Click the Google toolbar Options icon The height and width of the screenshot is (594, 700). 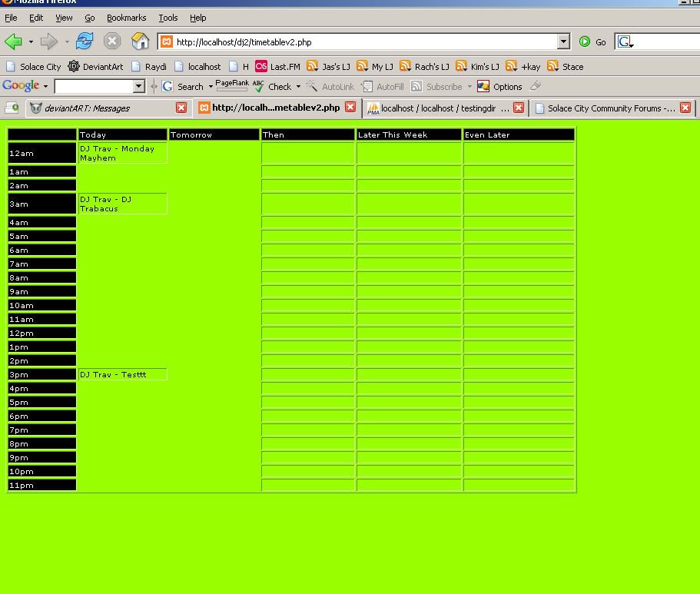coord(499,87)
